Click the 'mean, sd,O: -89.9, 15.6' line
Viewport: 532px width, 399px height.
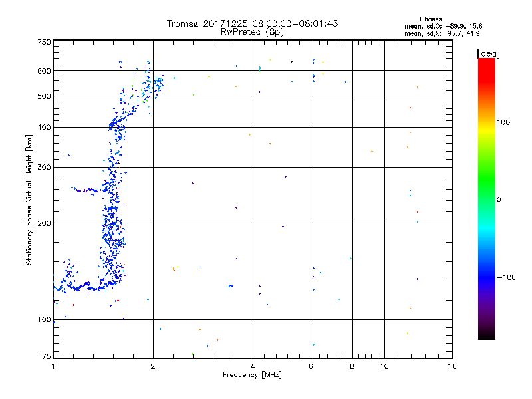tap(443, 26)
